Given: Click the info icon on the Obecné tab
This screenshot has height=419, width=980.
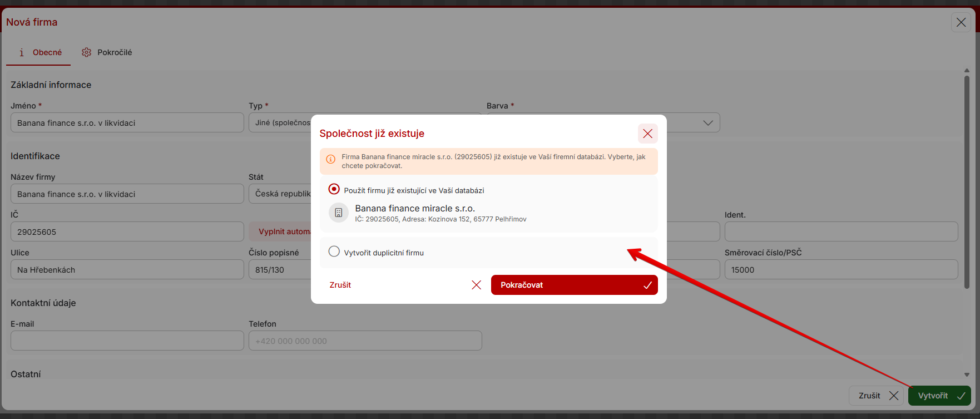Looking at the screenshot, I should (x=22, y=52).
